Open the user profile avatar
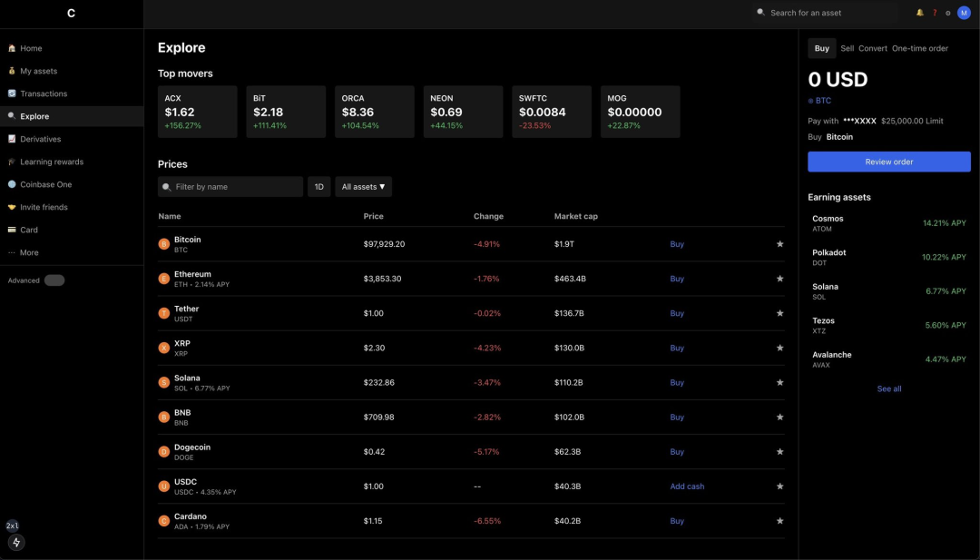 click(964, 13)
